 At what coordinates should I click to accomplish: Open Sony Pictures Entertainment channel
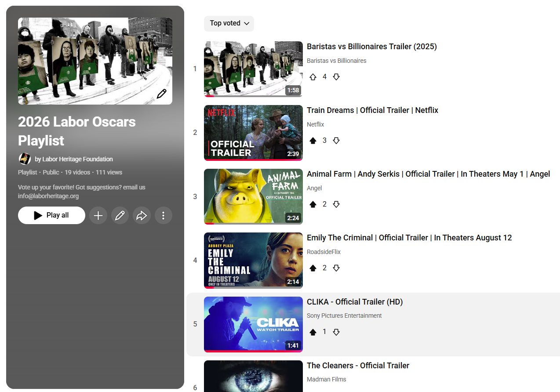pos(344,316)
